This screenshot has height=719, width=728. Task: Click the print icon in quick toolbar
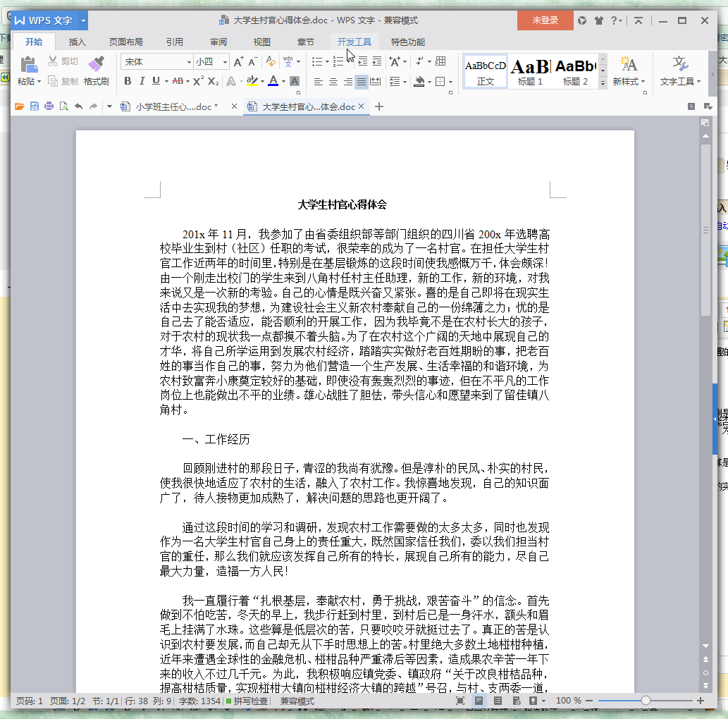click(x=49, y=106)
